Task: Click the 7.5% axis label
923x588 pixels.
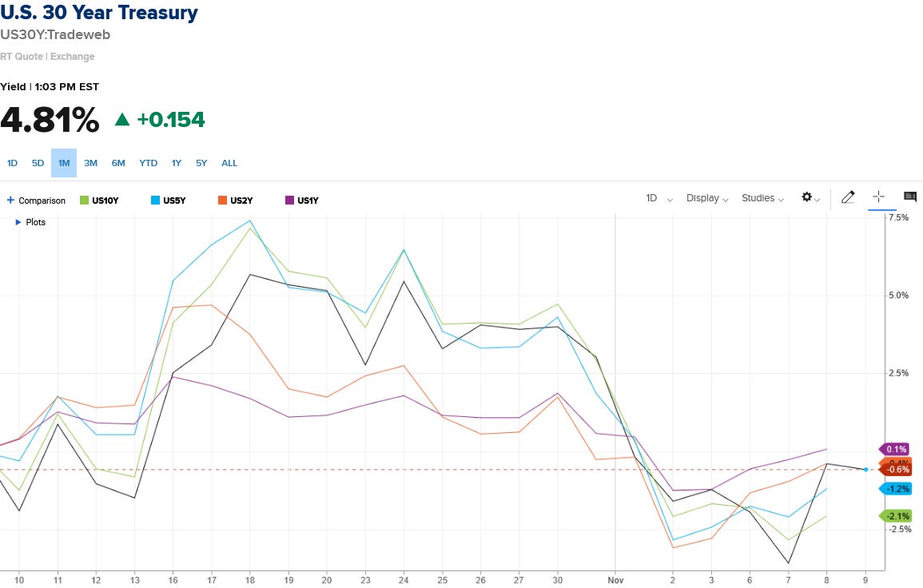Action: [898, 218]
